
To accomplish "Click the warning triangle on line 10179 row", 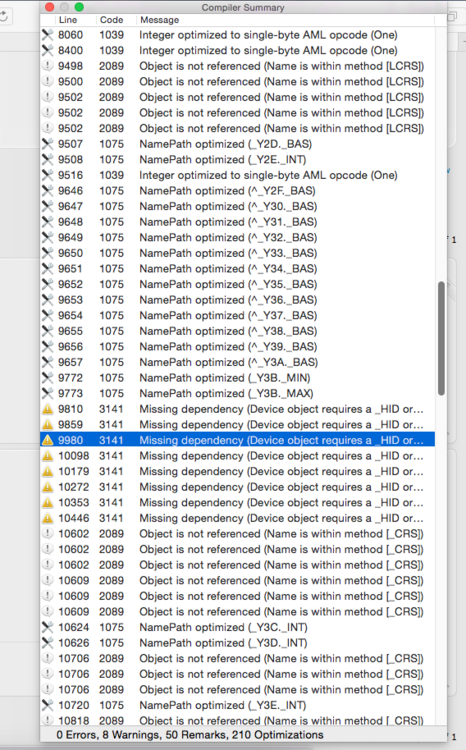I will (47, 471).
